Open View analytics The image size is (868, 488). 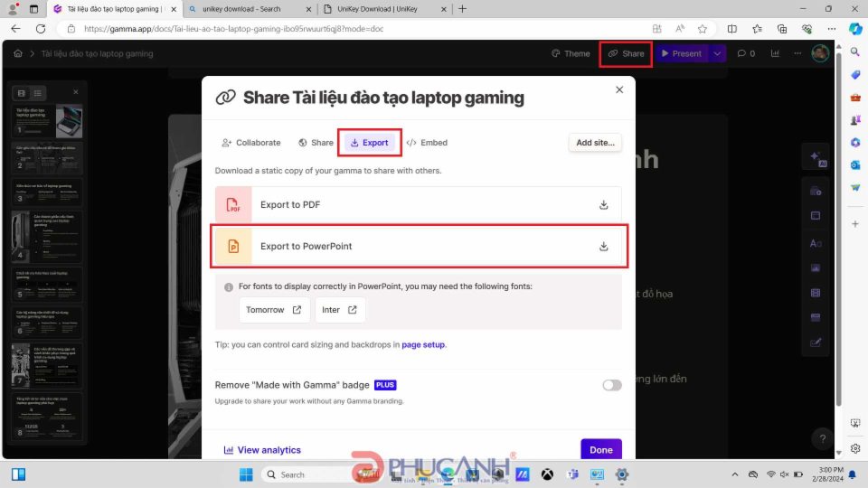tap(262, 450)
